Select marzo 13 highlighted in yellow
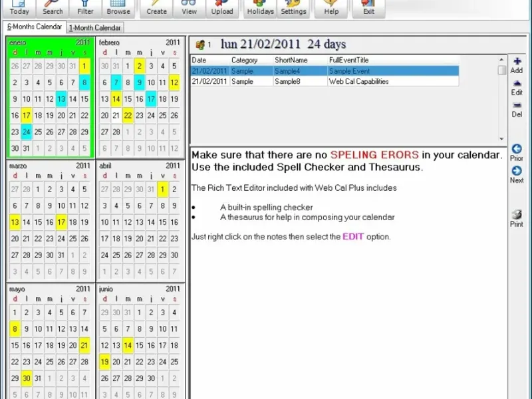Screen dimensions: 532x399 pyautogui.click(x=15, y=222)
